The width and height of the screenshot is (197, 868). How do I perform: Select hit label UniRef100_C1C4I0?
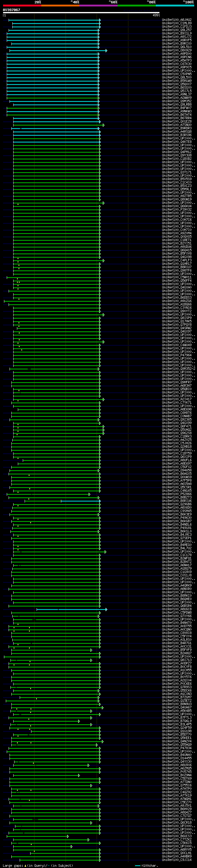177,182
